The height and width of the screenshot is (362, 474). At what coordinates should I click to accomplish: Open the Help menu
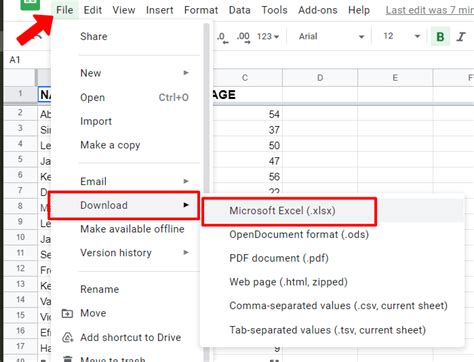(359, 10)
